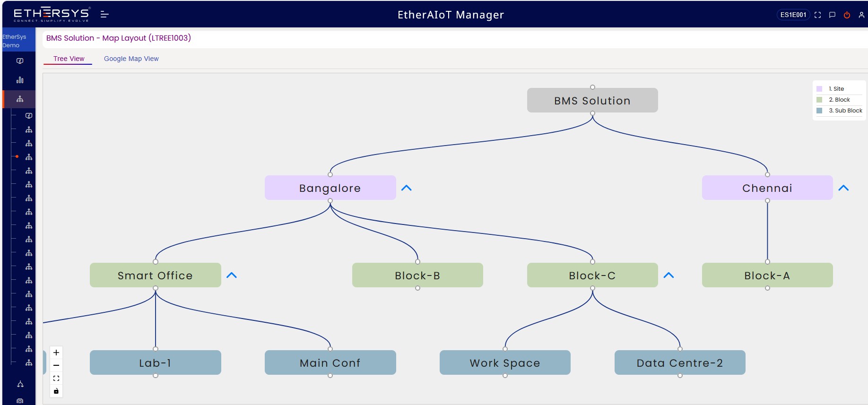Open the chip device icon in the sidebar
The width and height of the screenshot is (868, 405).
pyautogui.click(x=20, y=401)
